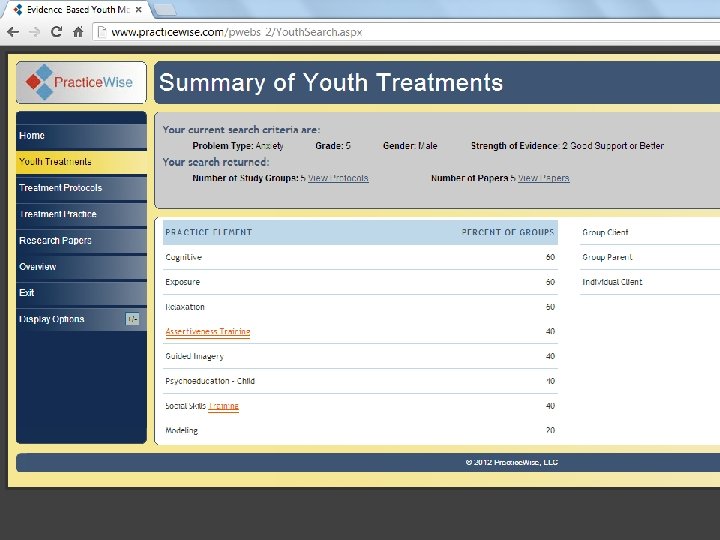Open the Assertiveness Training link
Viewport: 720px width, 540px height.
click(x=208, y=332)
